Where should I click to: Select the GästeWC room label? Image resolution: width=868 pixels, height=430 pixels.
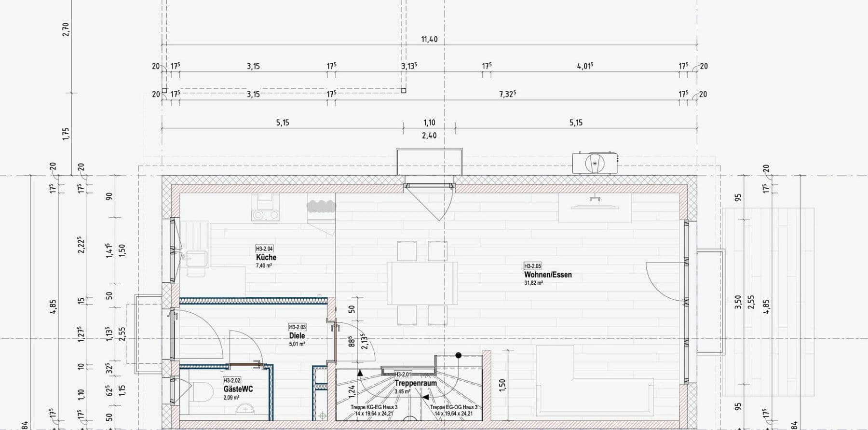[x=238, y=389]
